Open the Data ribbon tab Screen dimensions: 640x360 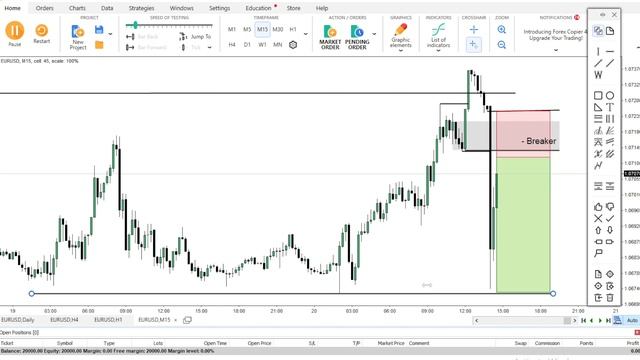pos(107,8)
